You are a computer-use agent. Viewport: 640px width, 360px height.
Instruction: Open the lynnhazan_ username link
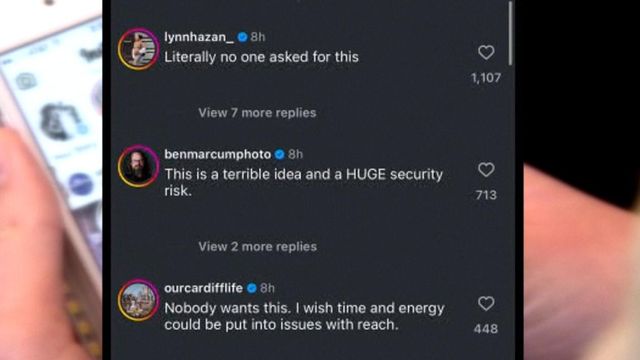pyautogui.click(x=199, y=37)
